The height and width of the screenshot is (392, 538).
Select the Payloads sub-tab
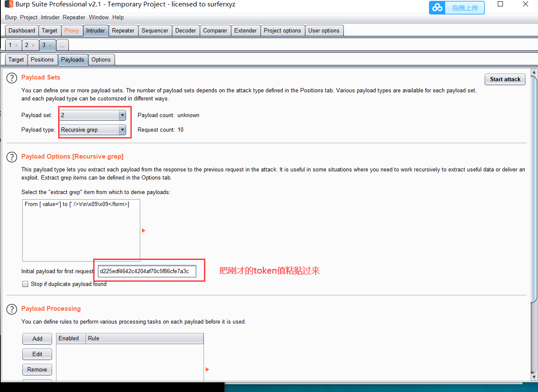(73, 60)
